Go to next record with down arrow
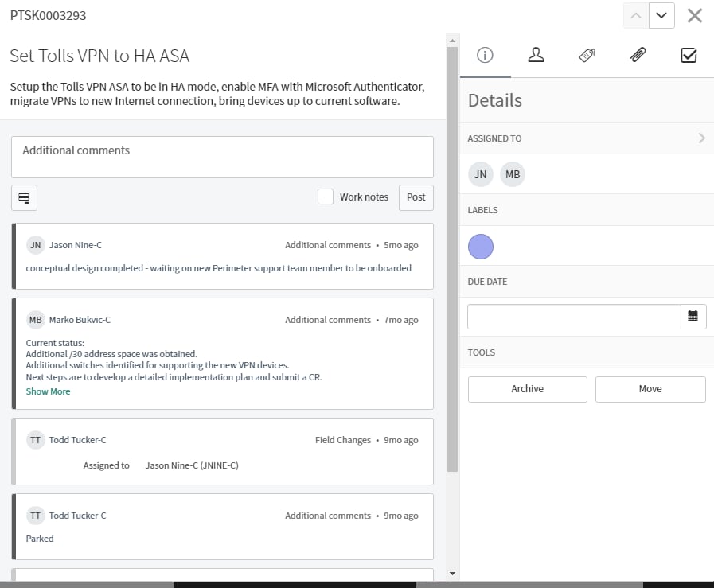The height and width of the screenshot is (588, 714). 661,15
